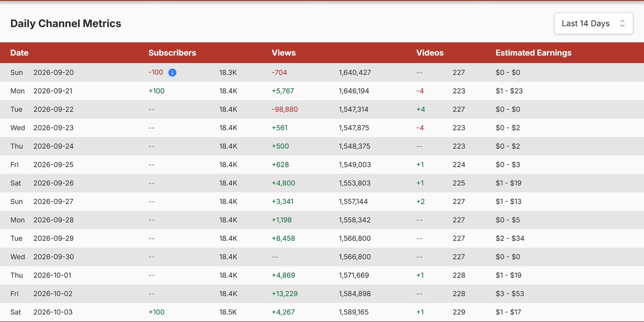Click total views 1,549,003
Screen dimensions: 644x322
coord(355,164)
